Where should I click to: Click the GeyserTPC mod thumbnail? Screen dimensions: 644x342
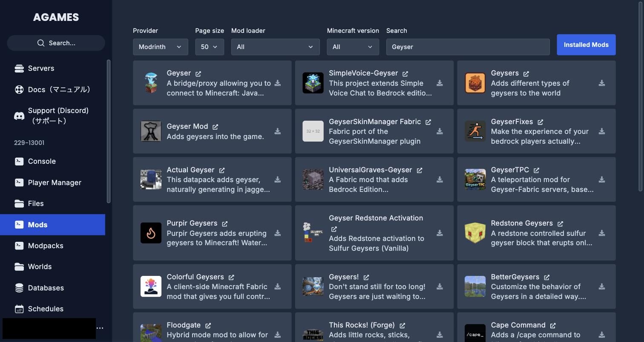tap(475, 180)
